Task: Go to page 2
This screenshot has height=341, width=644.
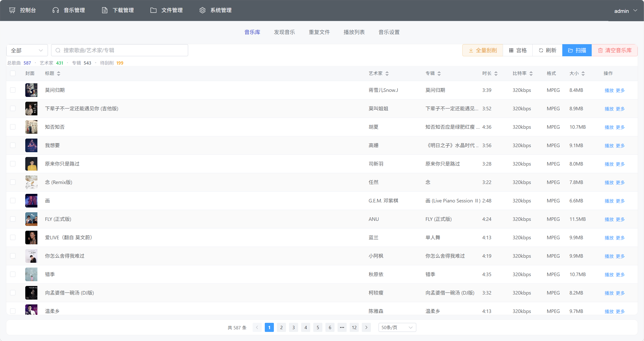Action: coord(281,327)
